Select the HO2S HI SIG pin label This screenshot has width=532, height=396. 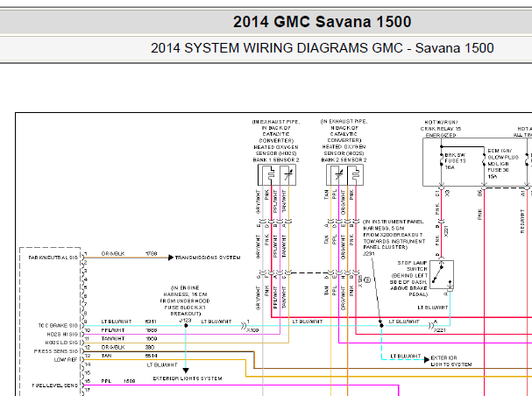pos(62,335)
